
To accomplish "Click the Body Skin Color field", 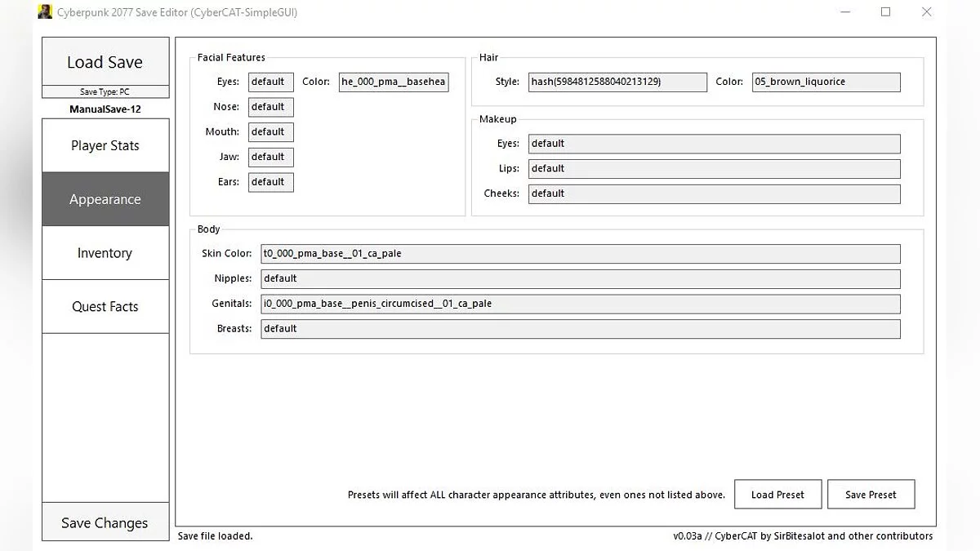I will (x=580, y=254).
